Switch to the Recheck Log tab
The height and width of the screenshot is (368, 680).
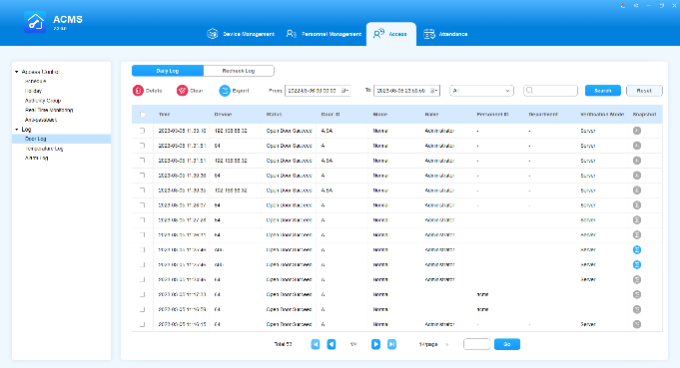click(239, 71)
